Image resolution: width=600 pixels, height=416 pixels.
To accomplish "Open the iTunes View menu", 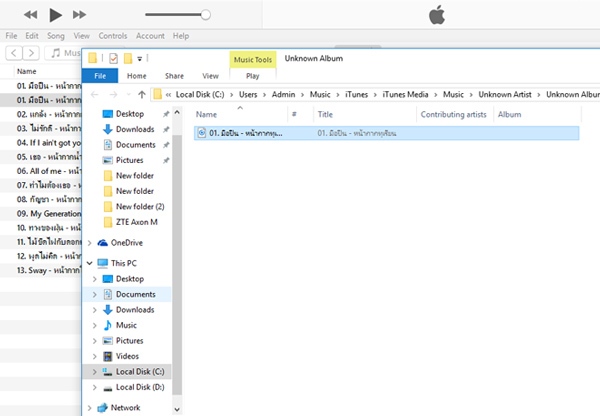I will point(82,36).
